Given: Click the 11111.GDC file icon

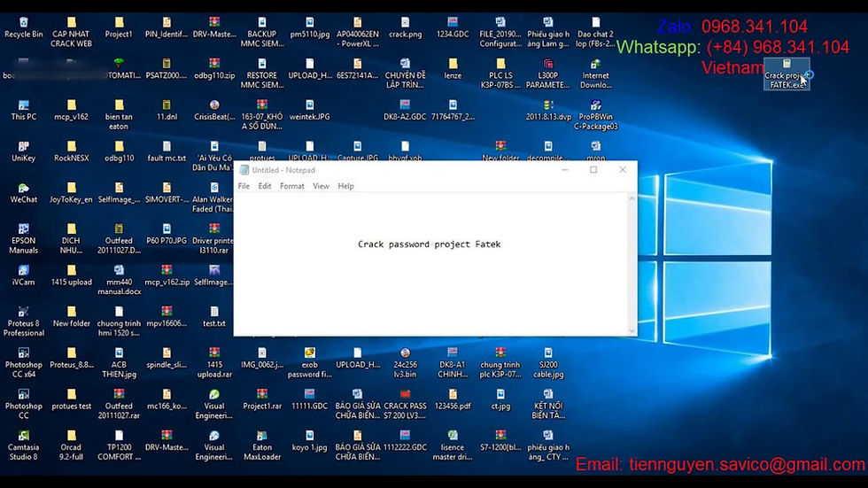Looking at the screenshot, I should tap(309, 400).
